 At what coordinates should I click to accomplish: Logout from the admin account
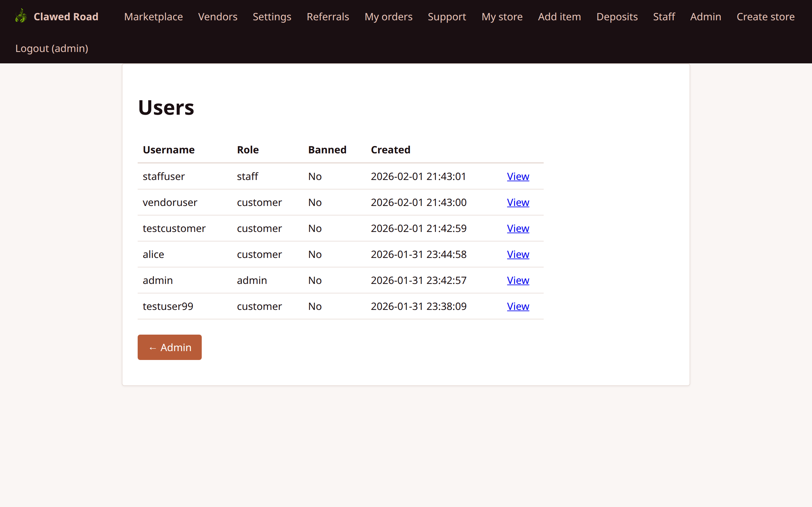click(x=51, y=48)
